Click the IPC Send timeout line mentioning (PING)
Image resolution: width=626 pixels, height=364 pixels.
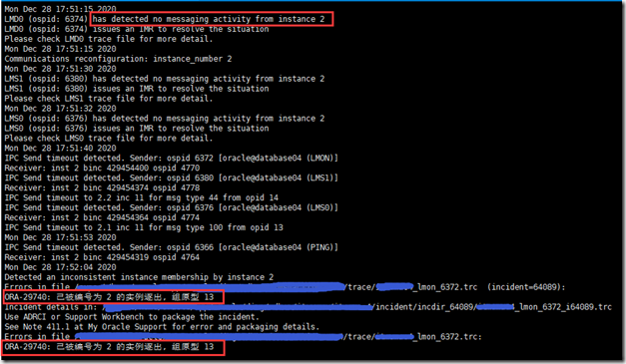(x=172, y=247)
